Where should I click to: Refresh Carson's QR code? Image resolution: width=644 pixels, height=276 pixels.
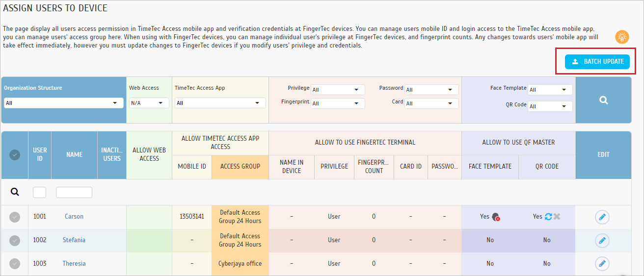(x=548, y=216)
